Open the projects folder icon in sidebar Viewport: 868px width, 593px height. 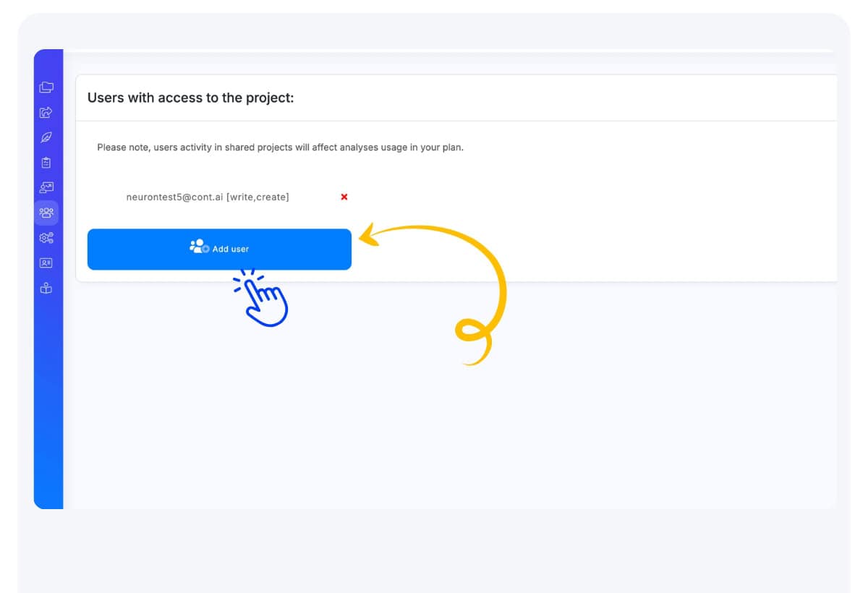pyautogui.click(x=46, y=88)
